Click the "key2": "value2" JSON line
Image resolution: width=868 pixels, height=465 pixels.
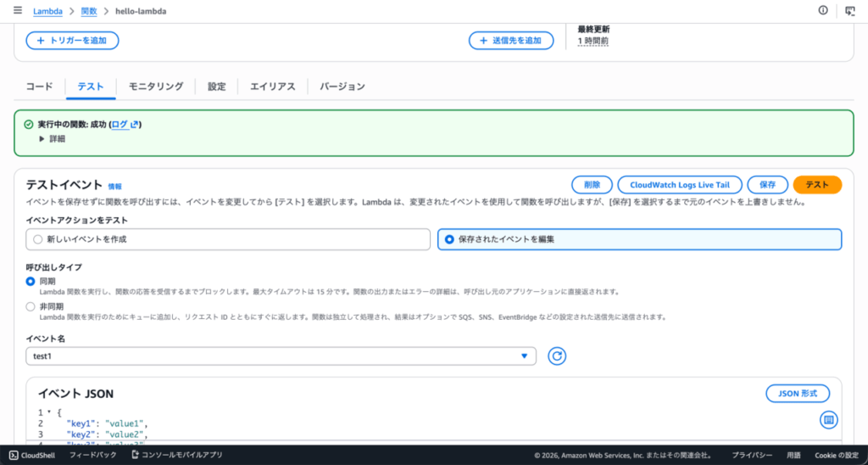107,434
